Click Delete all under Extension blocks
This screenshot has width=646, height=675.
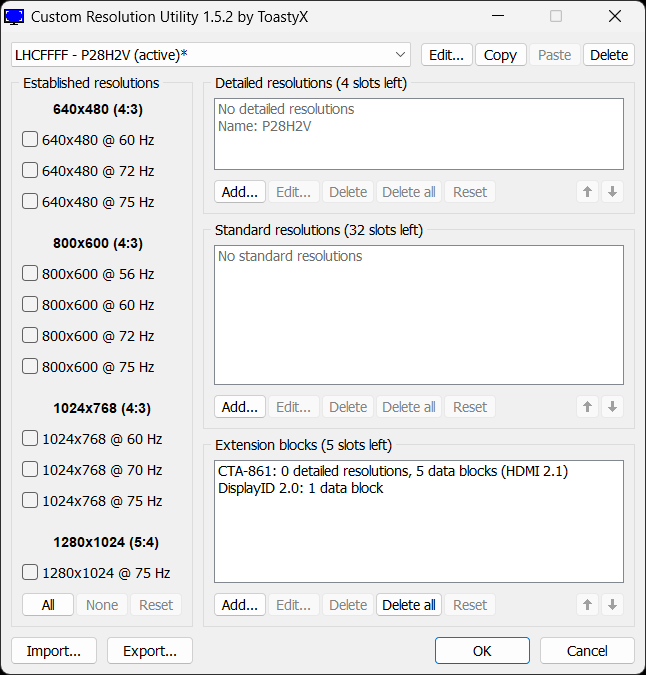(409, 605)
